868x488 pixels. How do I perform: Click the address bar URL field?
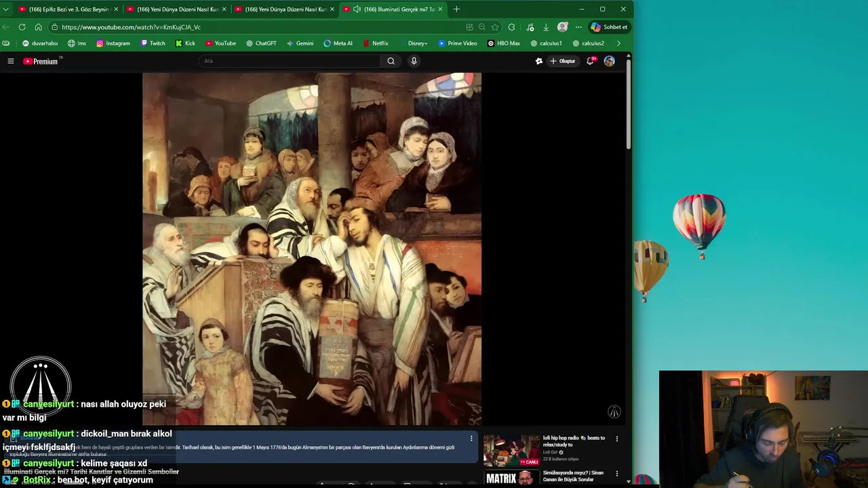[258, 27]
